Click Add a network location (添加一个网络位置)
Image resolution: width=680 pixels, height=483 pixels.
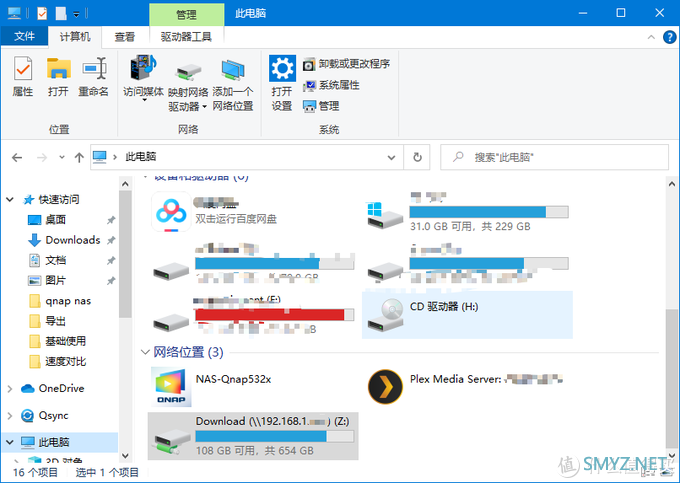pos(232,85)
